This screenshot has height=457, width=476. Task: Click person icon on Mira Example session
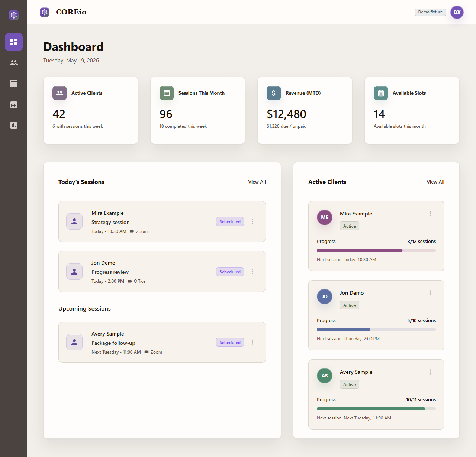(74, 221)
